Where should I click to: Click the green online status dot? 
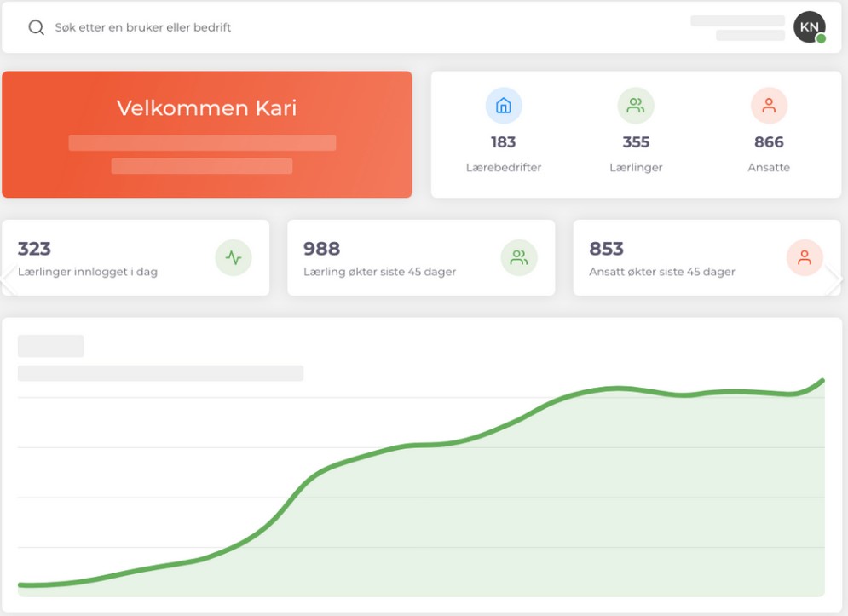pos(819,39)
